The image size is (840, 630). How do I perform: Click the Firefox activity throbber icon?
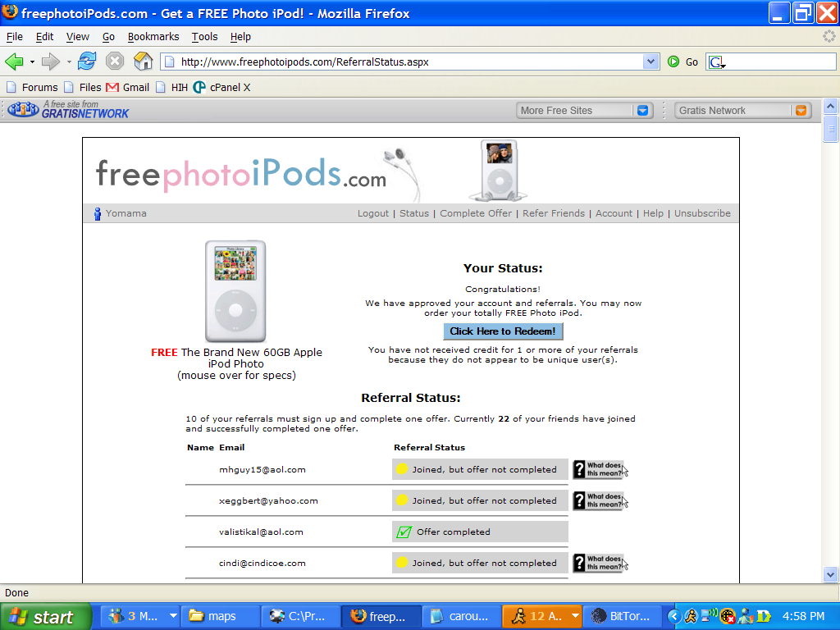[x=829, y=36]
